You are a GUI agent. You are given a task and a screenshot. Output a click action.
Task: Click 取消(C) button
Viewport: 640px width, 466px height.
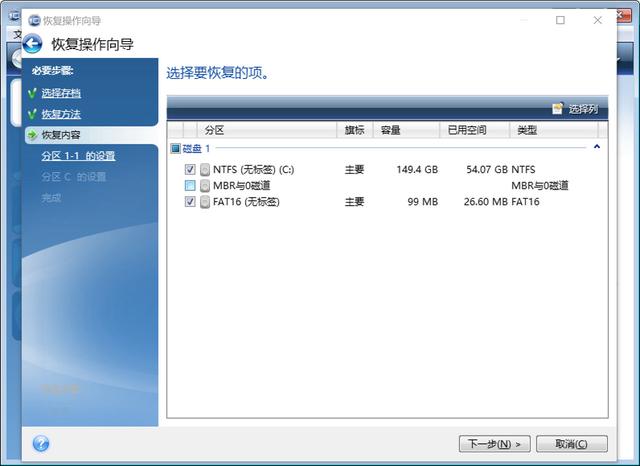571,444
